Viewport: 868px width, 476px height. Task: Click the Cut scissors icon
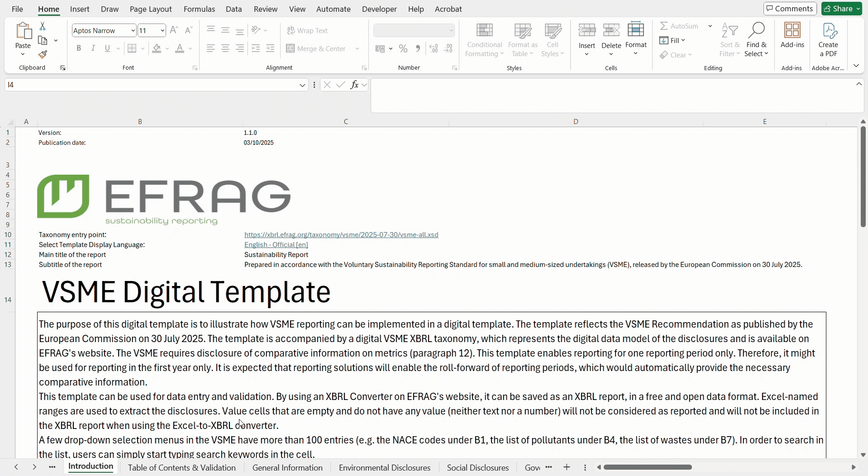point(43,26)
